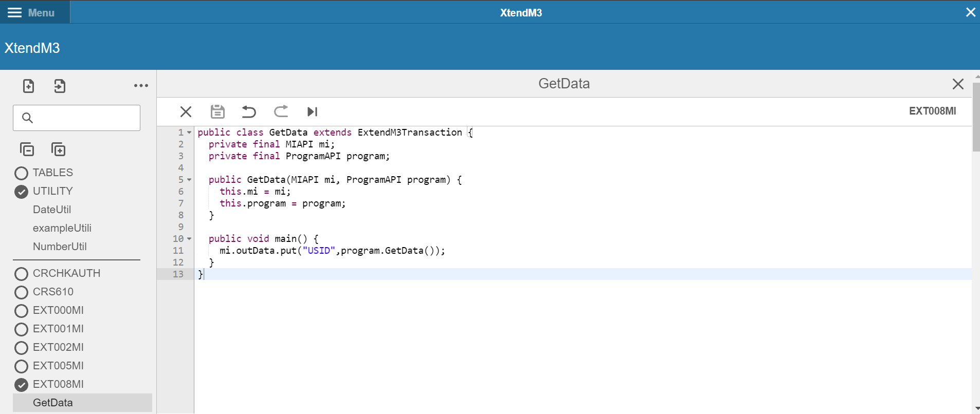Fold the constructor at line 5

tap(189, 180)
